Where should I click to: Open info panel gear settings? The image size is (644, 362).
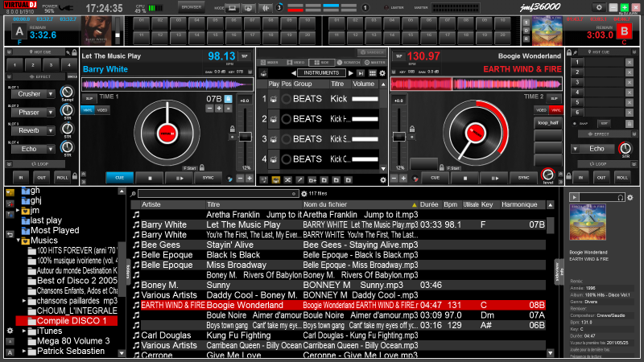(x=630, y=197)
